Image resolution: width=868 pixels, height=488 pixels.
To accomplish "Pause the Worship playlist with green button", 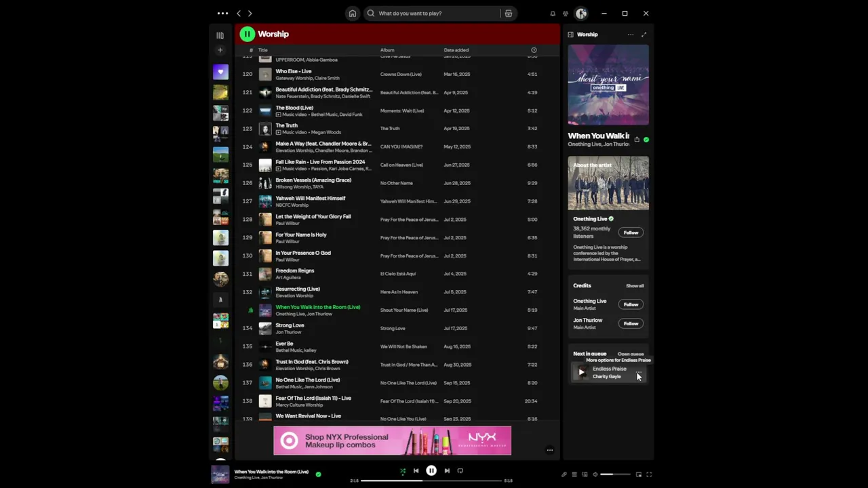I will pos(247,34).
